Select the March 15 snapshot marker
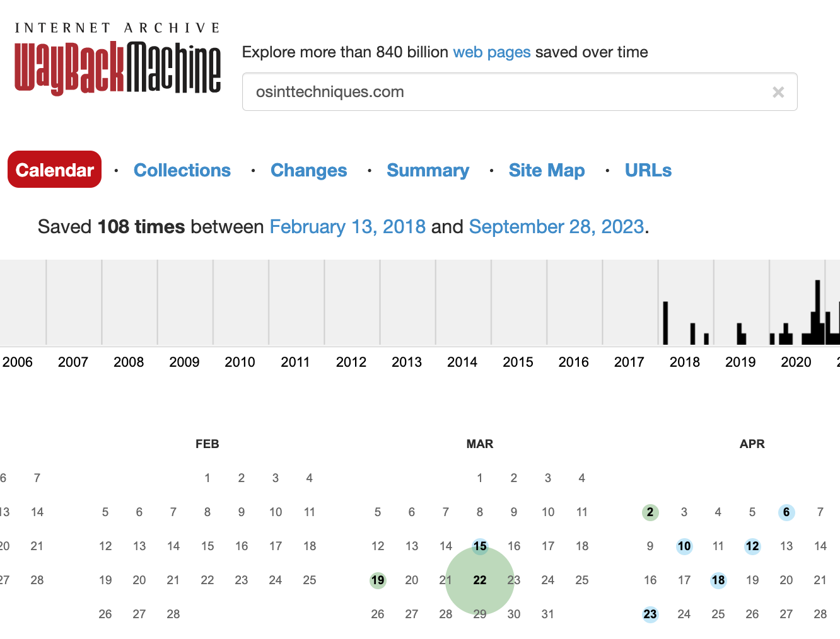The image size is (840, 639). click(x=479, y=546)
